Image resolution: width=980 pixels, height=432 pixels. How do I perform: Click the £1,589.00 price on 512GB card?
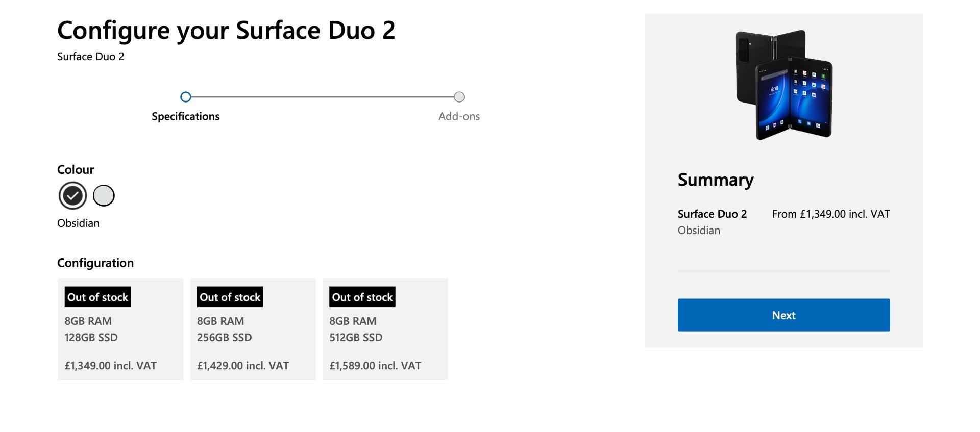(376, 366)
